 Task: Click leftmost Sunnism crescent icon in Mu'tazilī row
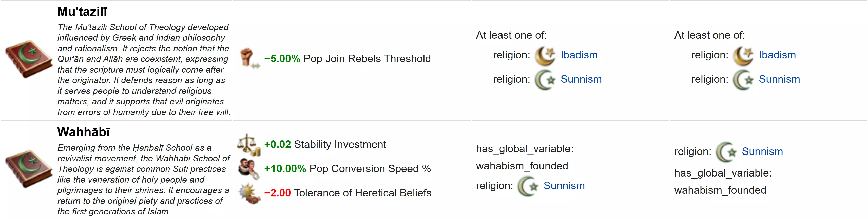click(545, 80)
